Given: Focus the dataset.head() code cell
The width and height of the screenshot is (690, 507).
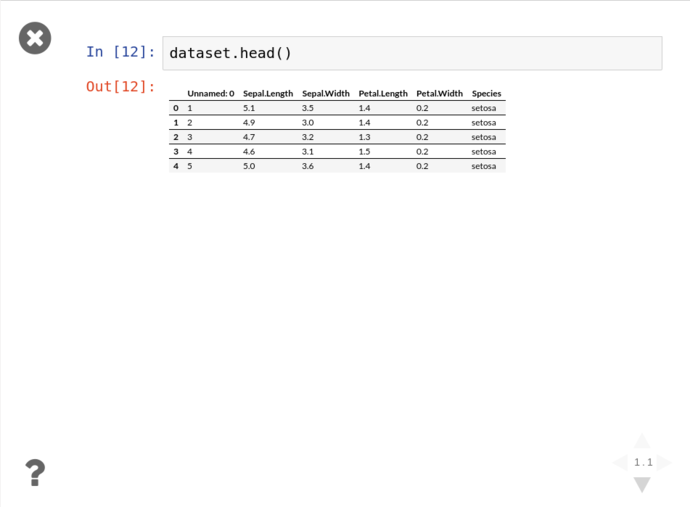Looking at the screenshot, I should [x=412, y=53].
